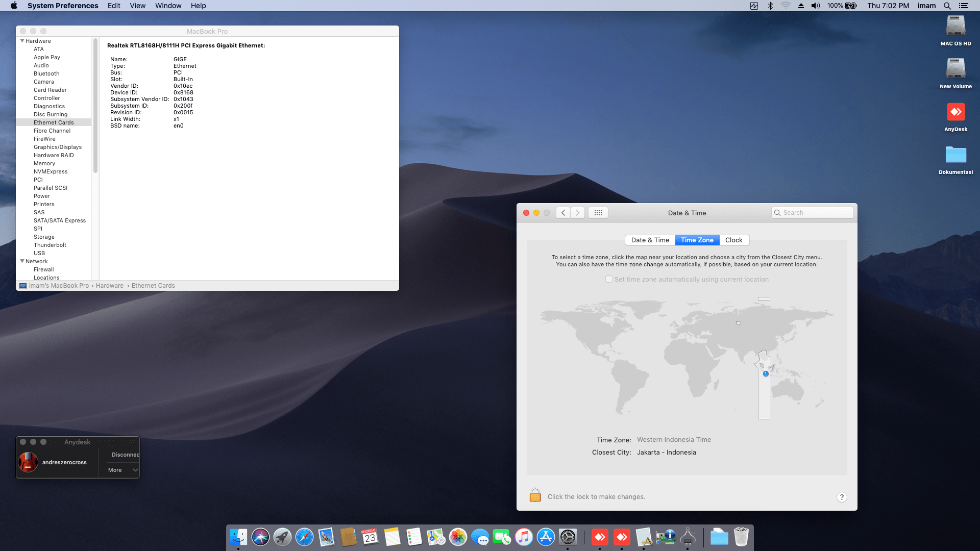Open Photos app in the Dock
The width and height of the screenshot is (980, 551).
coord(458,537)
